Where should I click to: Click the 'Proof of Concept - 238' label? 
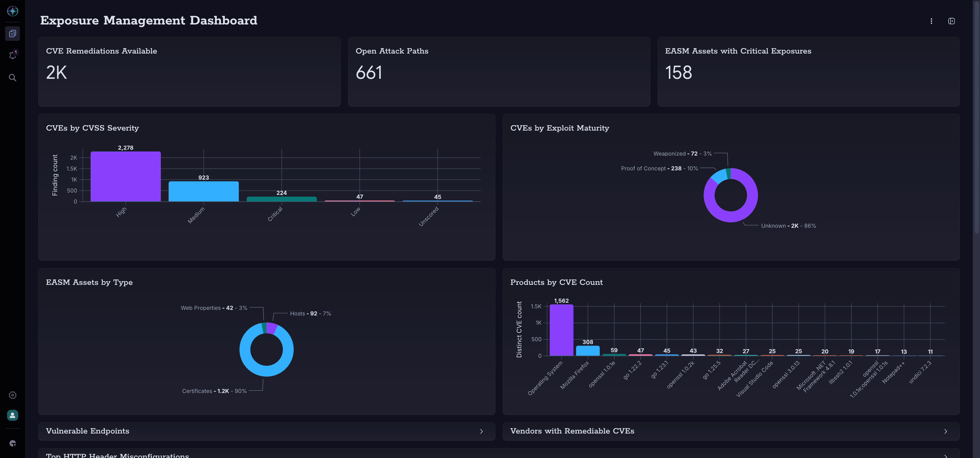(x=659, y=168)
